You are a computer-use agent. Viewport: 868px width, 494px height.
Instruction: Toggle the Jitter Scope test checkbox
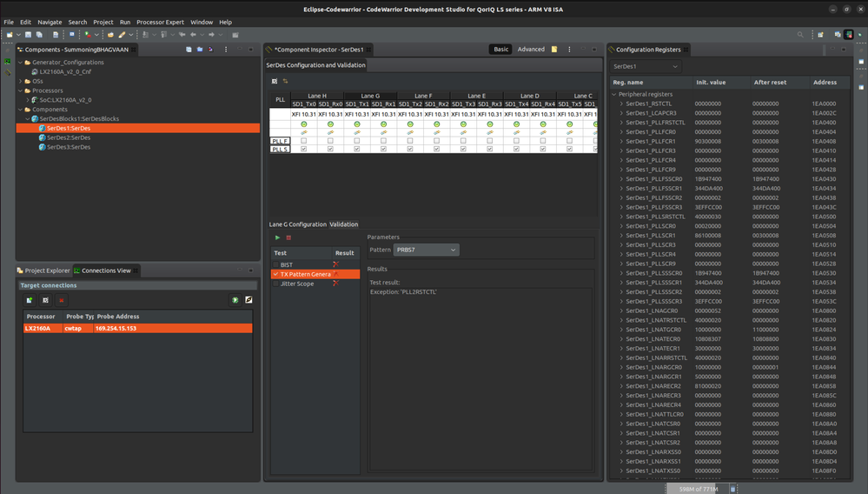pyautogui.click(x=275, y=284)
